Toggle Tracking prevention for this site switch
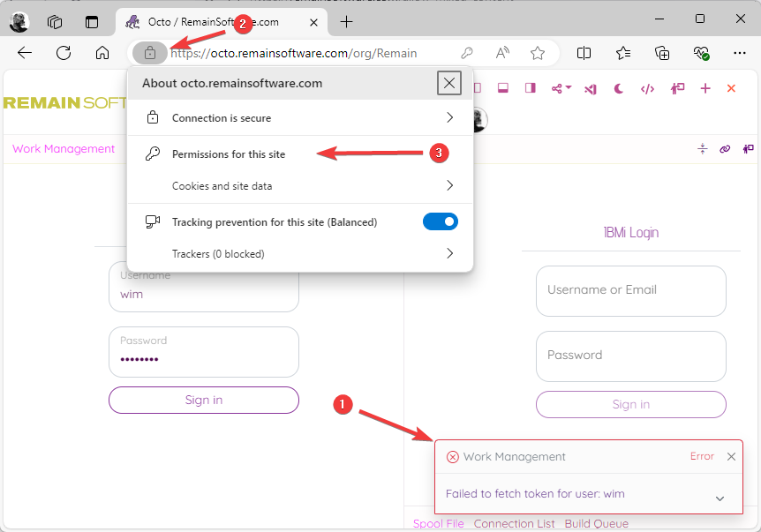Image resolution: width=761 pixels, height=532 pixels. [x=441, y=221]
